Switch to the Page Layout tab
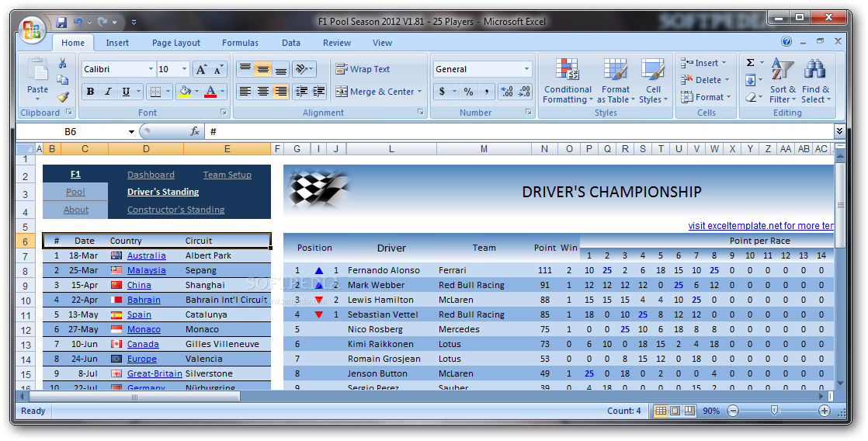The width and height of the screenshot is (868, 441). point(176,43)
